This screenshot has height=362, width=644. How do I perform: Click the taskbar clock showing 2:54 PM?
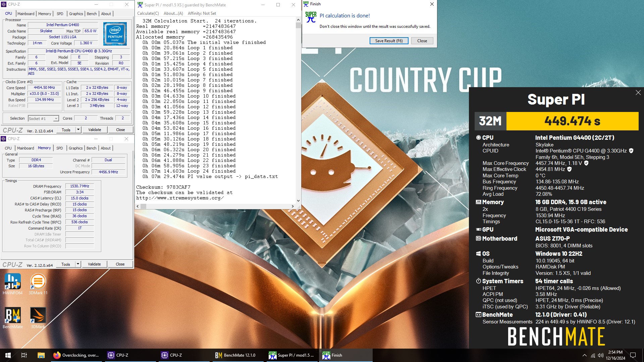(x=615, y=355)
